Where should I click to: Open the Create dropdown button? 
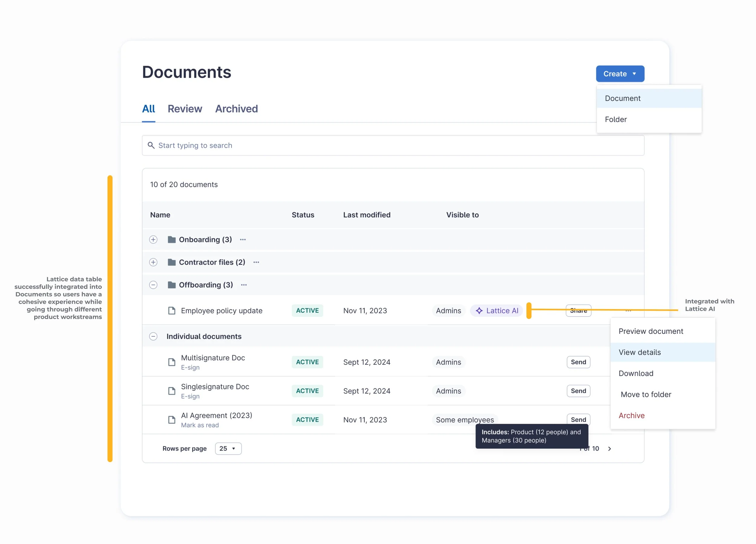click(x=620, y=74)
